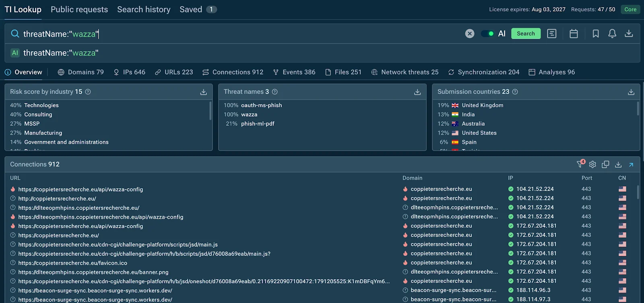Download the Submission countries panel data

[x=631, y=92]
